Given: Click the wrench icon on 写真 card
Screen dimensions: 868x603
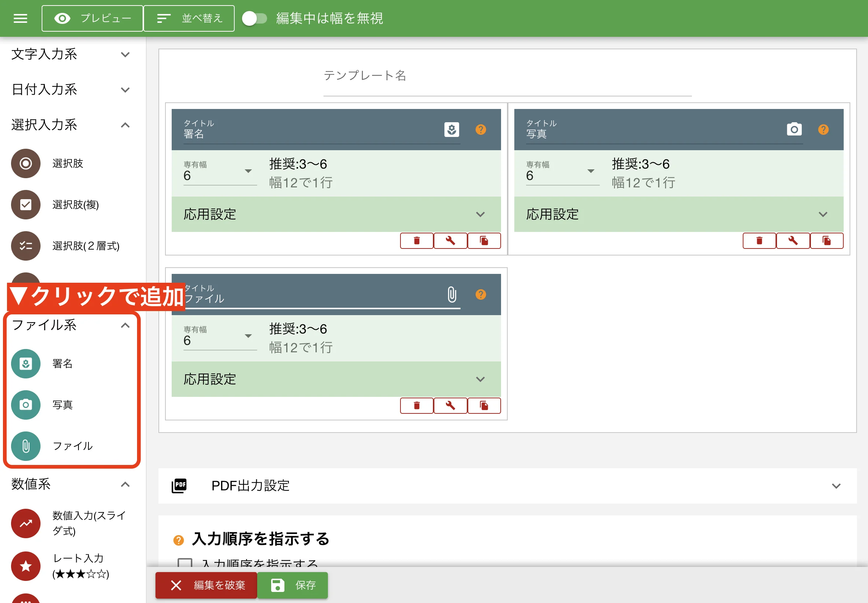Looking at the screenshot, I should click(793, 241).
